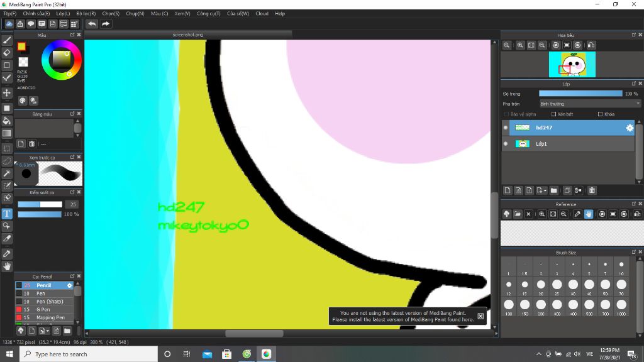The image size is (644, 362).
Task: Open the Chỉnh sửa(E) menu
Action: (x=36, y=14)
